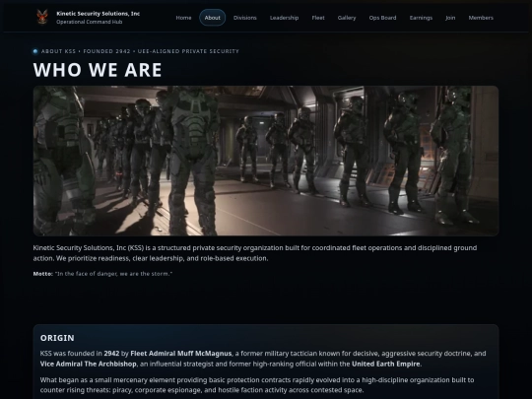Click the Kinetic Security Solutions eagle logo
Viewport: 532px width, 399px height.
pos(42,17)
